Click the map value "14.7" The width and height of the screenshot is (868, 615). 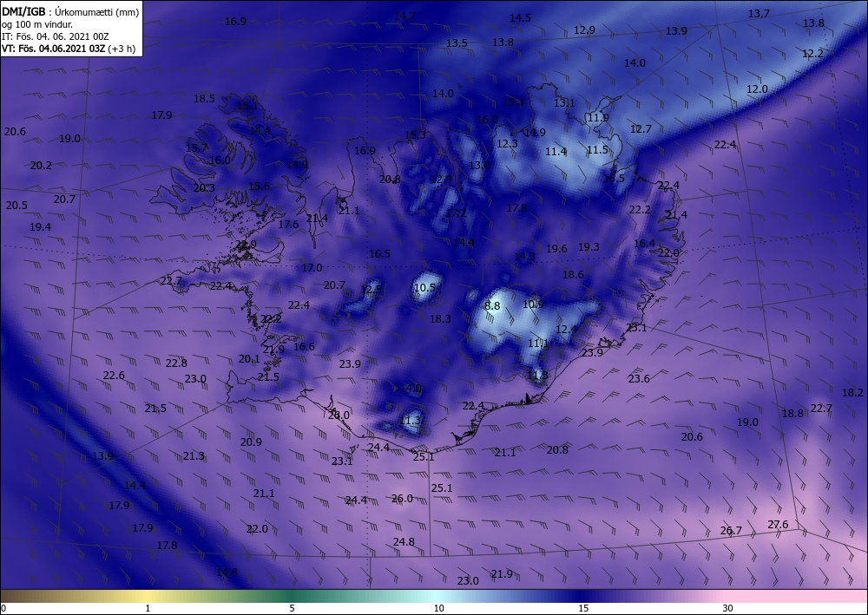[x=404, y=16]
